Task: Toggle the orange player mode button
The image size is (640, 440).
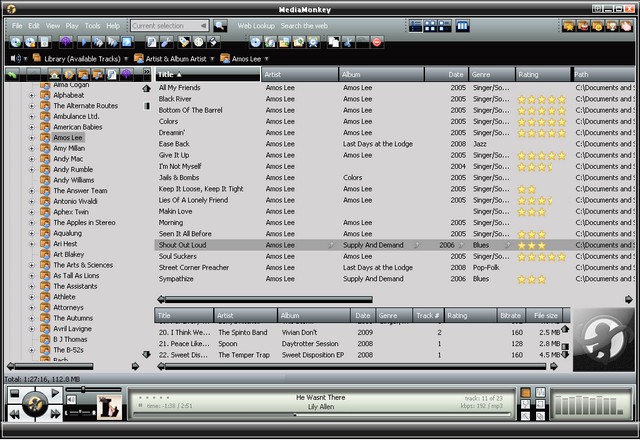Action: tap(526, 393)
